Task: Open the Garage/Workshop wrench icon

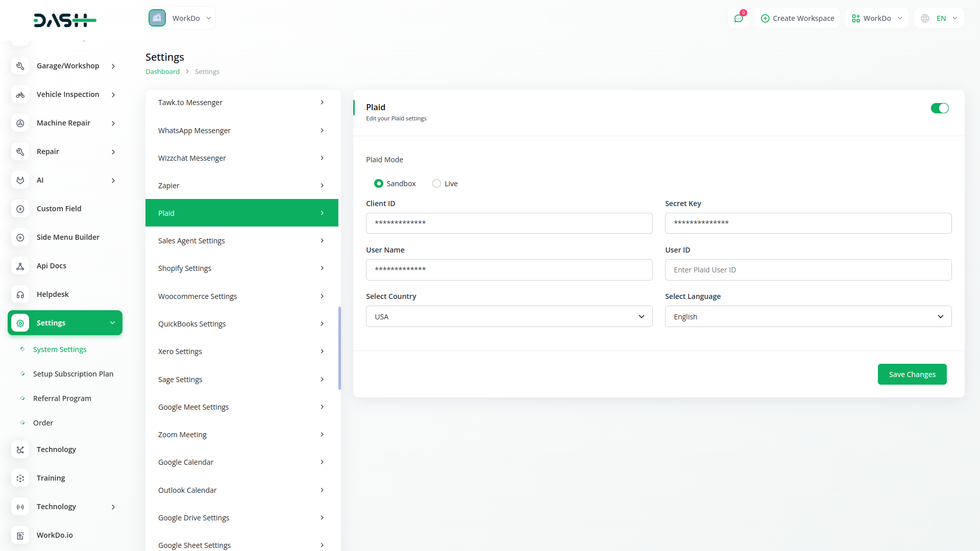Action: pos(20,66)
